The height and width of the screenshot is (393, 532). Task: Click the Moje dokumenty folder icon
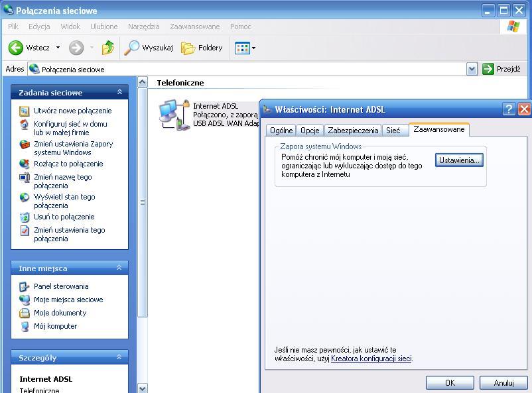[25, 313]
